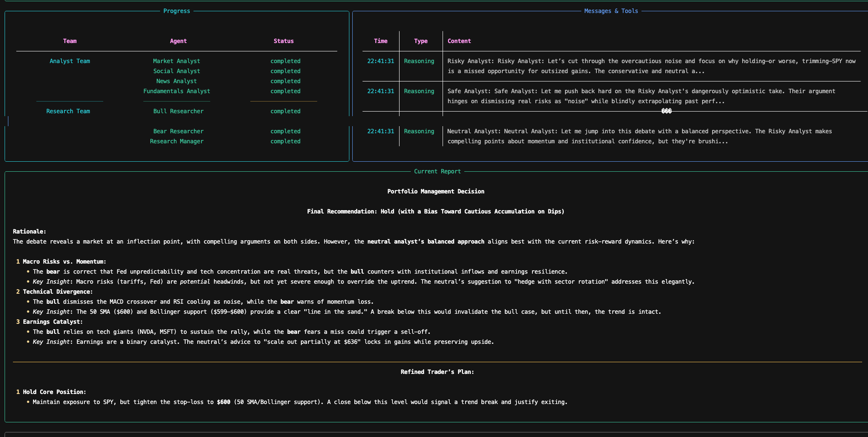868x437 pixels.
Task: Click bold phrase "neutral analyst's balanced approach"
Action: [426, 241]
